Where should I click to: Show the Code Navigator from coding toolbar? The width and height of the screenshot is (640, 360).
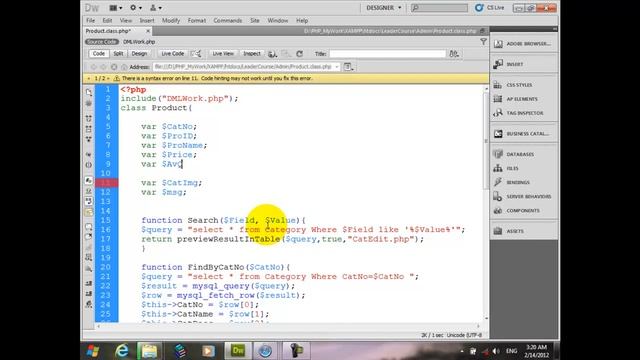pyautogui.click(x=89, y=103)
